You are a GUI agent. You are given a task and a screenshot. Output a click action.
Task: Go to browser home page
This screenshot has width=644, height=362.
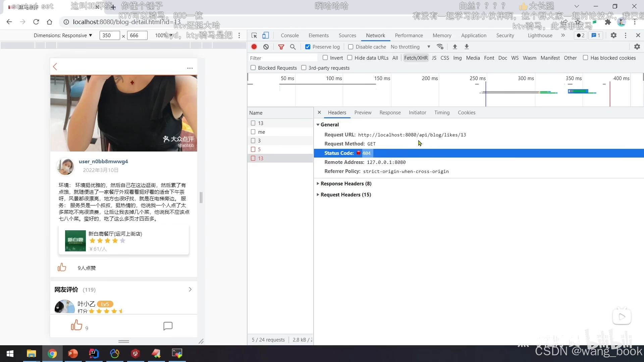[x=50, y=22]
